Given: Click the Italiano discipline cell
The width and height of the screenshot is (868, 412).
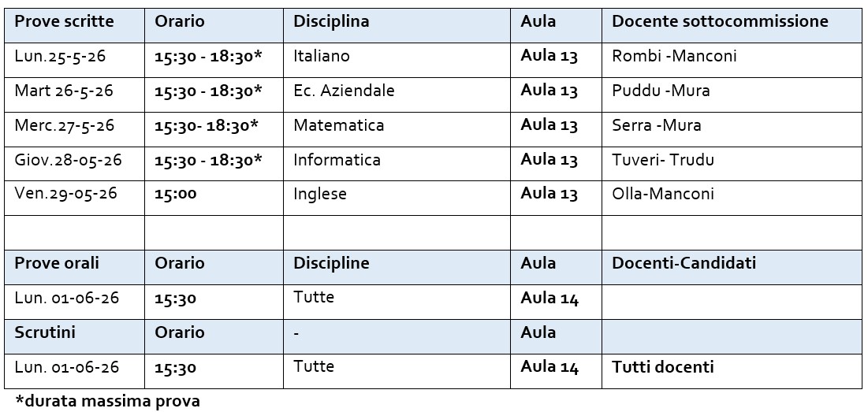Looking at the screenshot, I should pyautogui.click(x=397, y=61).
